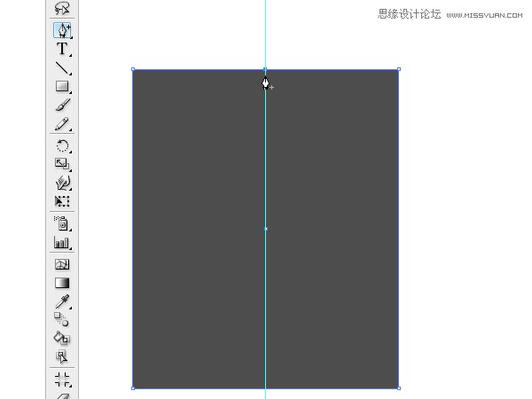Select the Mesh tool
The image size is (532, 399).
coord(62,264)
